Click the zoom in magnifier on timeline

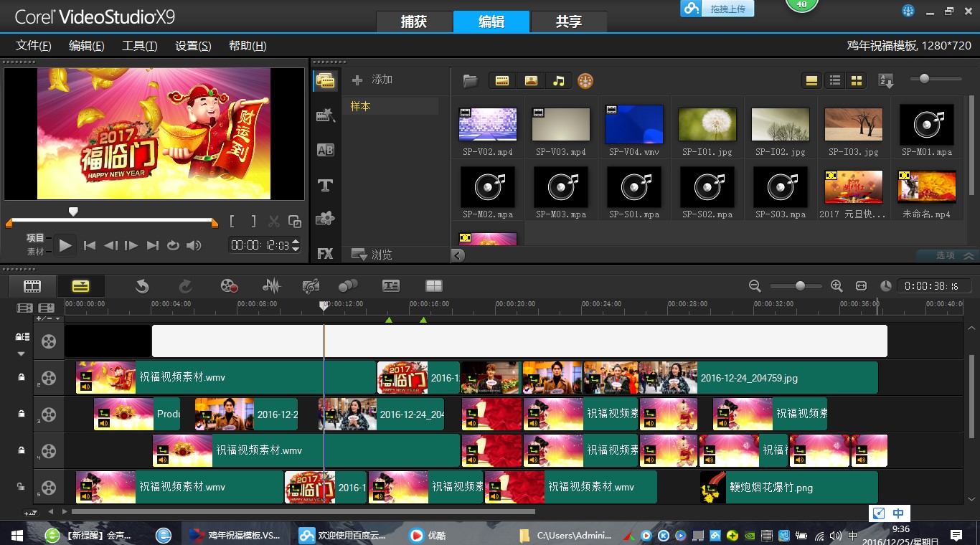[837, 285]
